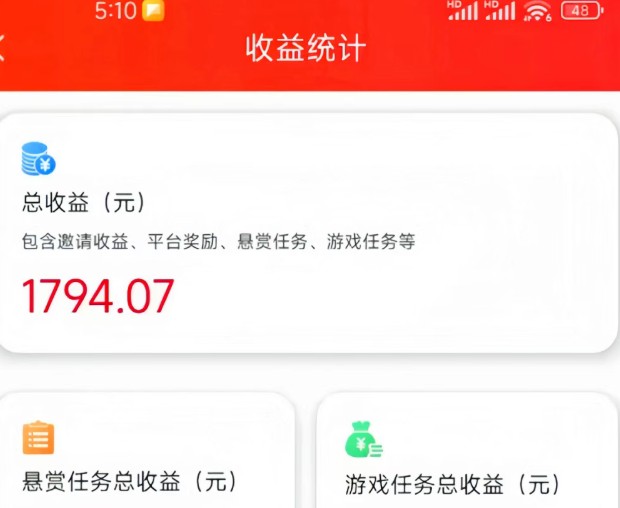Click the earnings description text under 总收益
This screenshot has width=620, height=508.
point(219,242)
